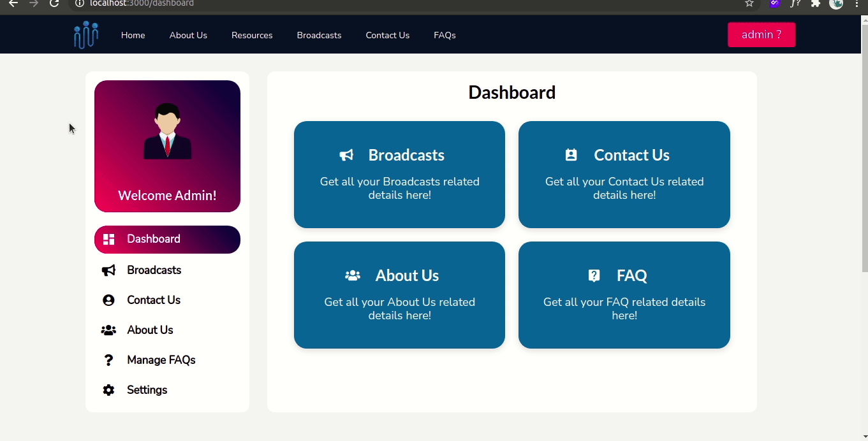868x441 pixels.
Task: Open the About Us card title
Action: point(407,275)
